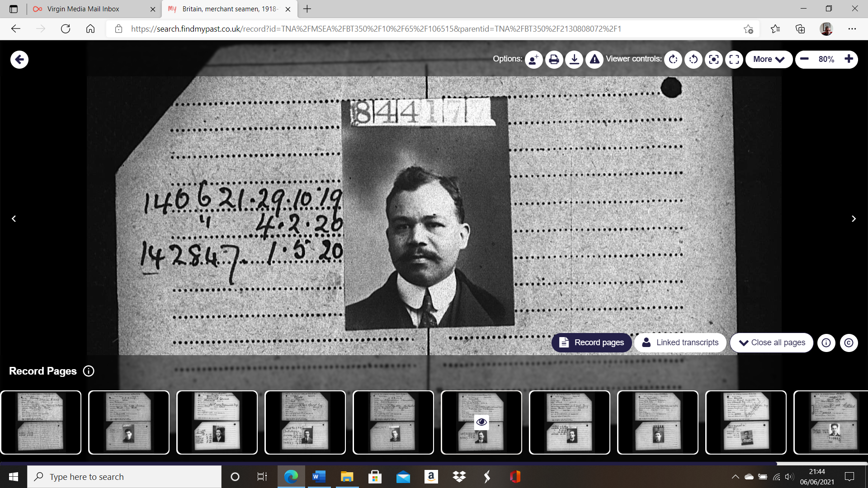Image resolution: width=868 pixels, height=488 pixels.
Task: Close the Virgin Media Mail Inbox tab
Action: [153, 9]
